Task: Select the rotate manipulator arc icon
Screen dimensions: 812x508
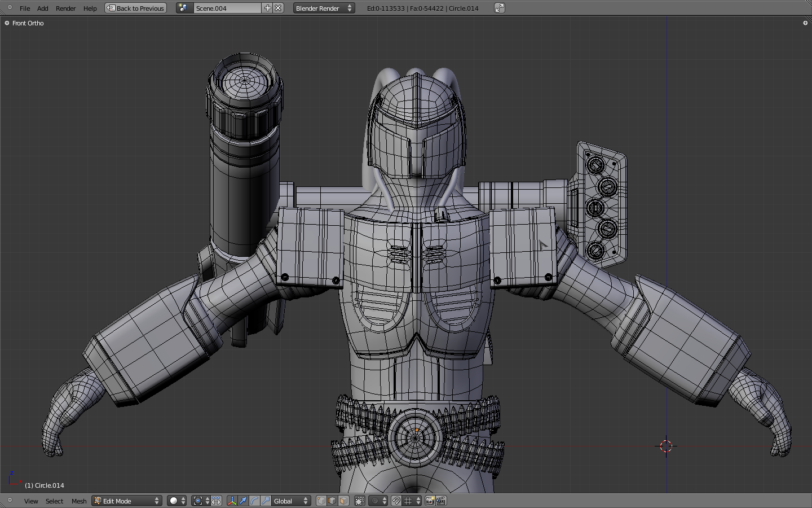Action: click(254, 501)
